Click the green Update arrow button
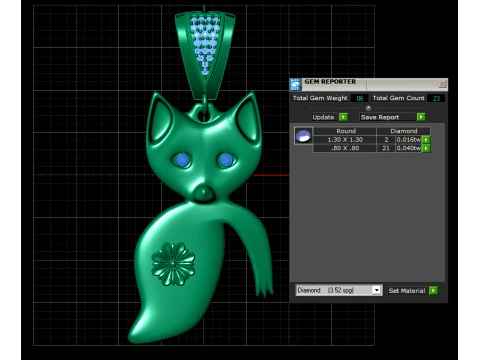This screenshot has height=360, width=480. (343, 117)
